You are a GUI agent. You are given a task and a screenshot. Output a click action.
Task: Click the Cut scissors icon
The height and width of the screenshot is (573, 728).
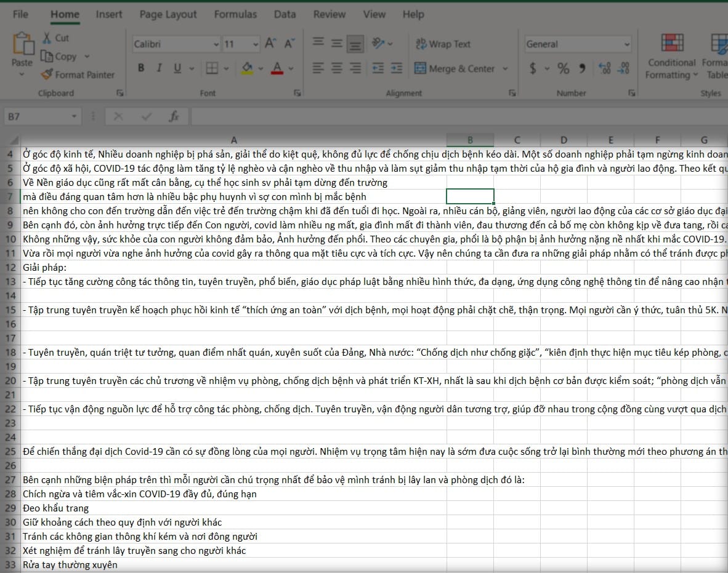click(x=47, y=38)
